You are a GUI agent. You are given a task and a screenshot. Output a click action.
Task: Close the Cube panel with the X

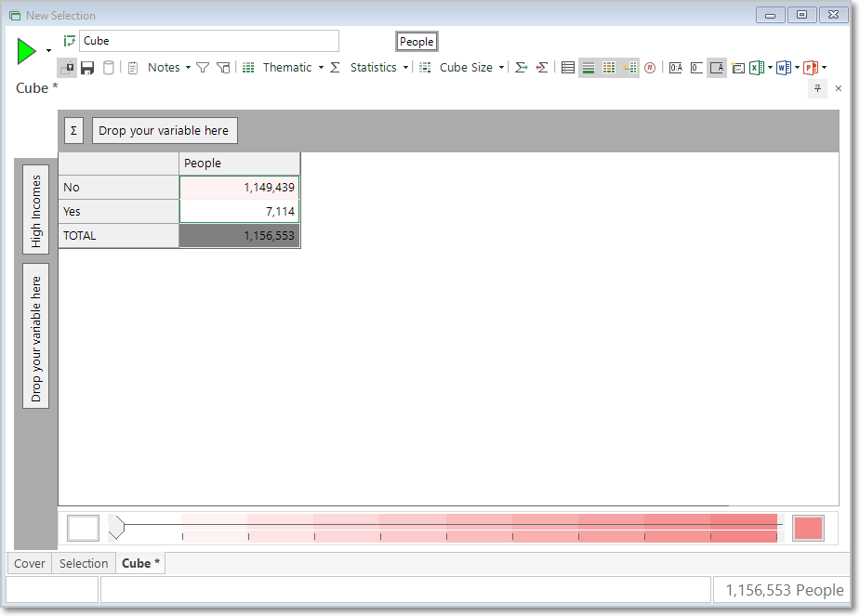coord(838,88)
